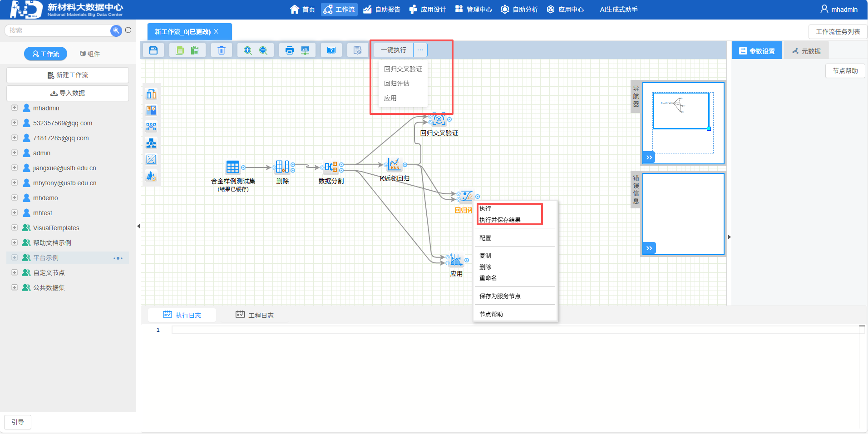868x434 pixels.
Task: Click the refresh icon beside search box
Action: point(128,30)
